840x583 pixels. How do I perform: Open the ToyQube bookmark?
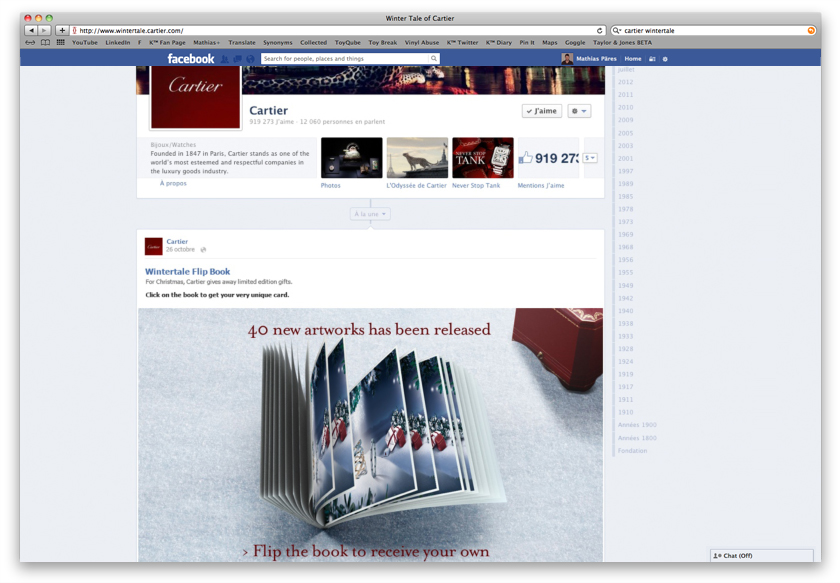[x=348, y=42]
